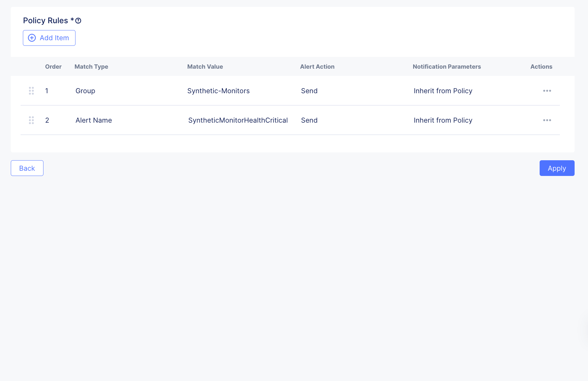Click the Match Type column header
Screen dimensions: 588x381
click(91, 67)
